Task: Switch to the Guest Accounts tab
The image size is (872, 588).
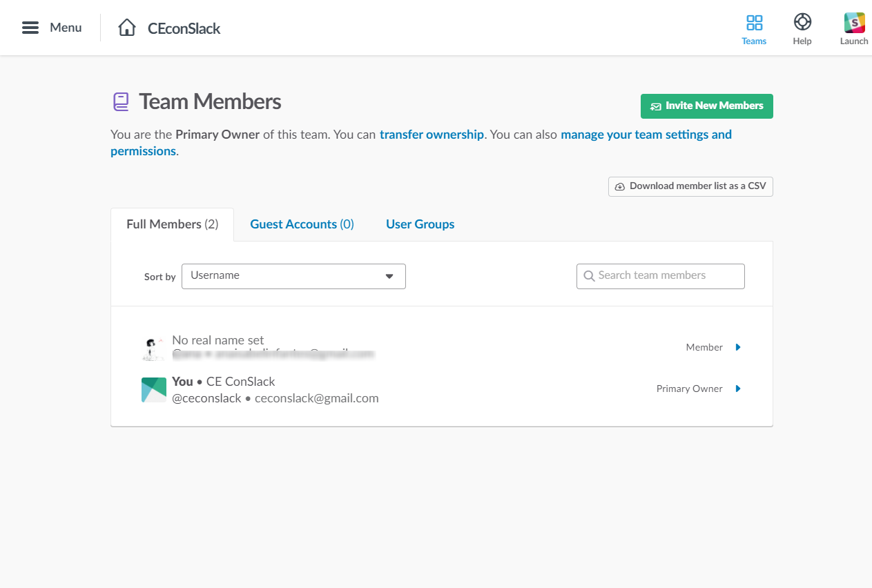Action: (x=302, y=224)
